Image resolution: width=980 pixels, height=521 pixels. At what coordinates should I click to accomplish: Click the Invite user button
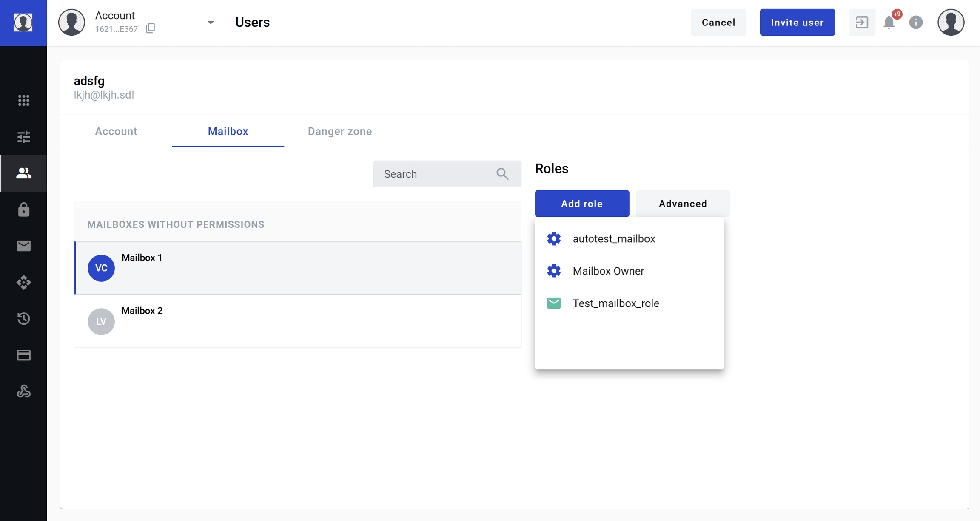click(797, 22)
